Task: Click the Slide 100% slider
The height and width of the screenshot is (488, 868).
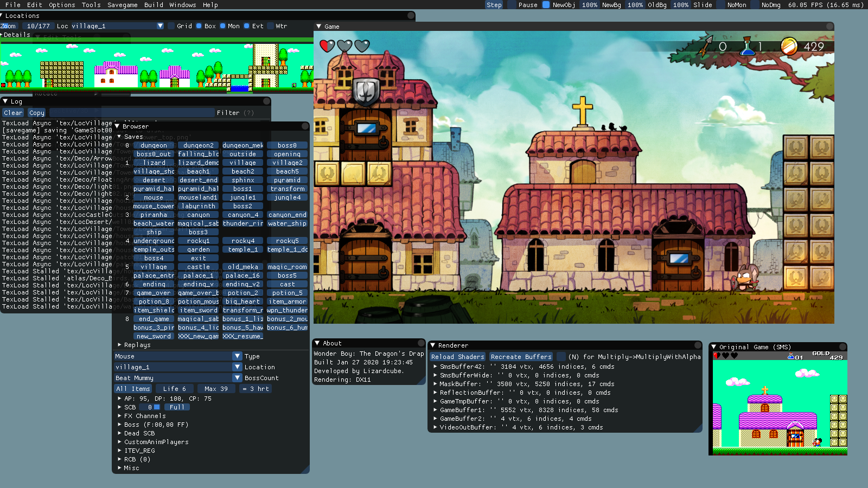Action: click(681, 5)
